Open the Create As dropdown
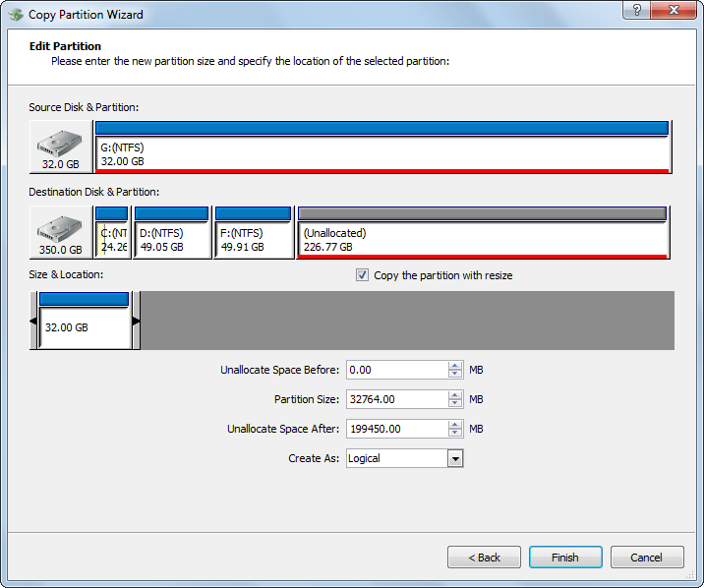Viewport: 704px width, 588px height. pyautogui.click(x=455, y=459)
